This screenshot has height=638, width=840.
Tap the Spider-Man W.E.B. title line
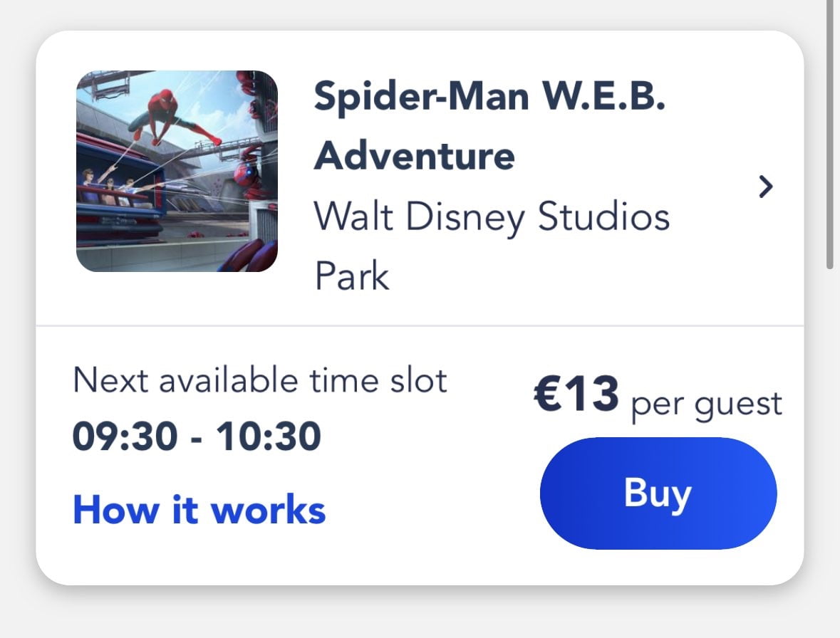(x=489, y=96)
